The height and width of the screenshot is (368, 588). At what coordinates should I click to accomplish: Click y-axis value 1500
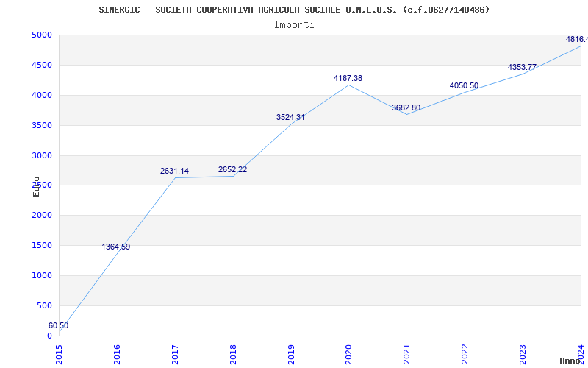point(42,246)
